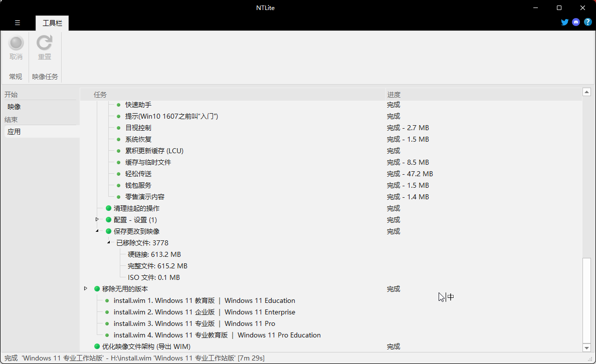The image size is (596, 364).
Task: Click the 进度 column header
Action: [x=484, y=95]
